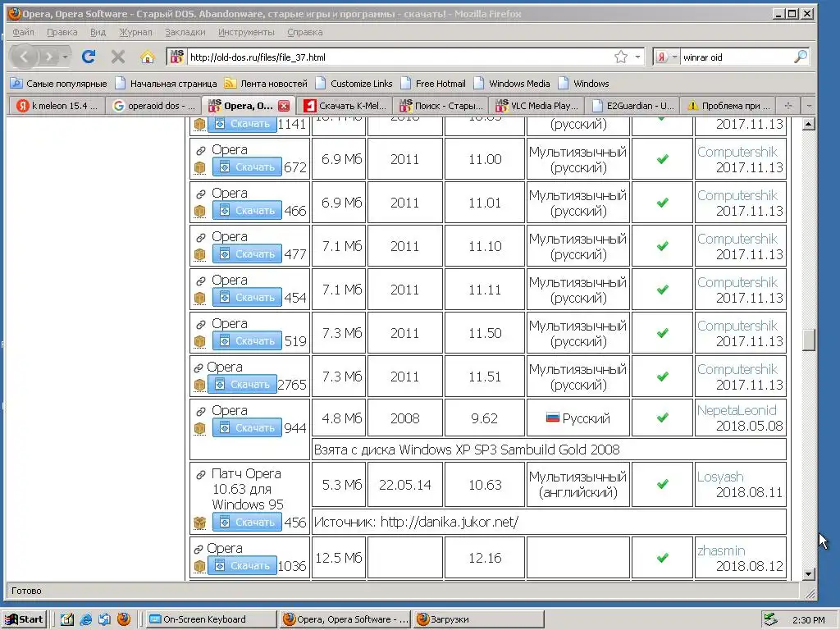Viewport: 840px width, 630px height.
Task: Open the Справка menu
Action: (x=305, y=32)
